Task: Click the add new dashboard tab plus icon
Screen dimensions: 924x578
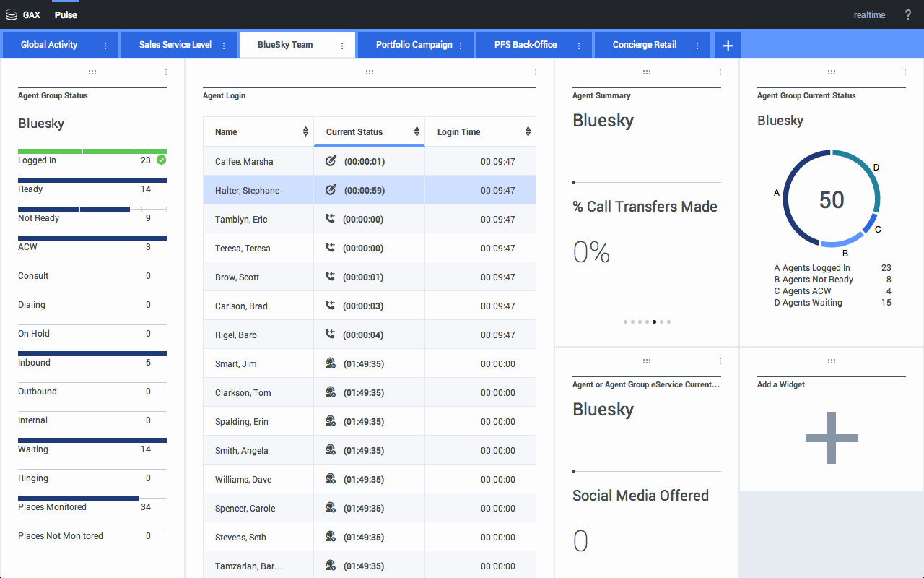Action: point(728,46)
